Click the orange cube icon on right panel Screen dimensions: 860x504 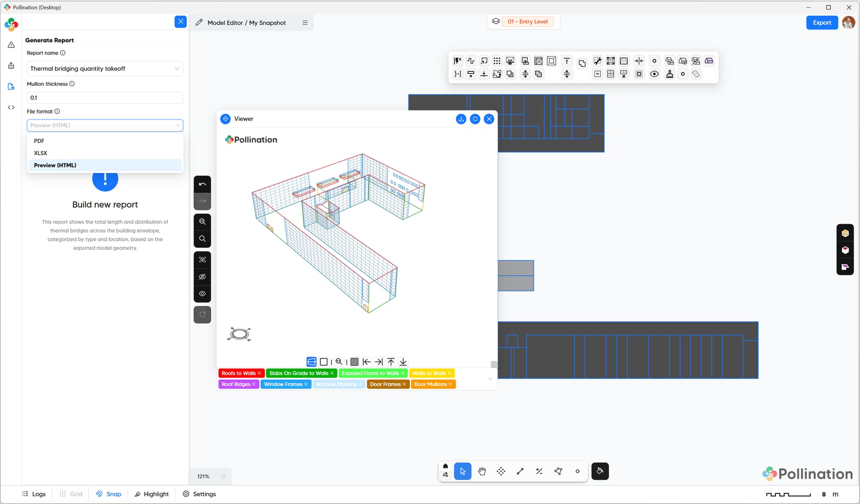tap(845, 233)
